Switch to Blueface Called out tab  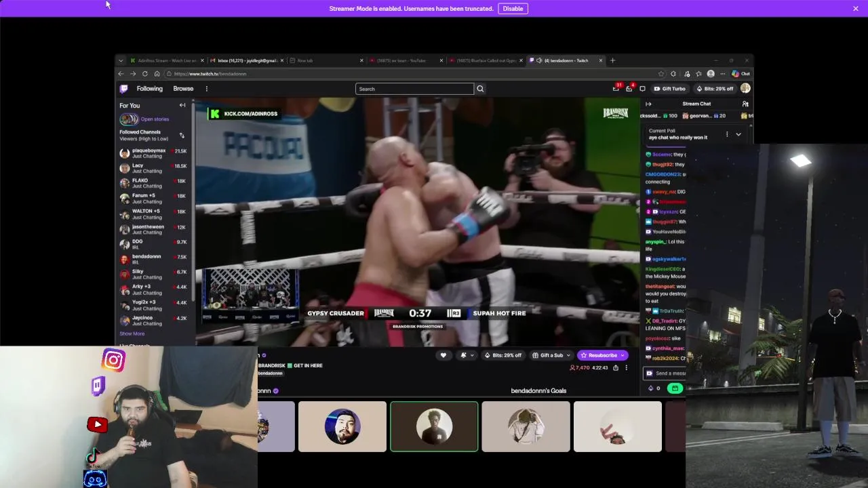tap(486, 60)
